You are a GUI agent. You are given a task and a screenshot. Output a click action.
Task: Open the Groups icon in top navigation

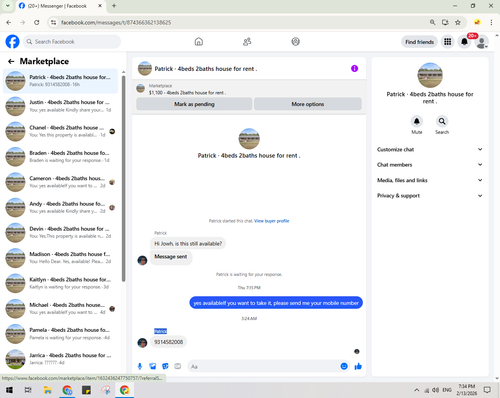(295, 42)
